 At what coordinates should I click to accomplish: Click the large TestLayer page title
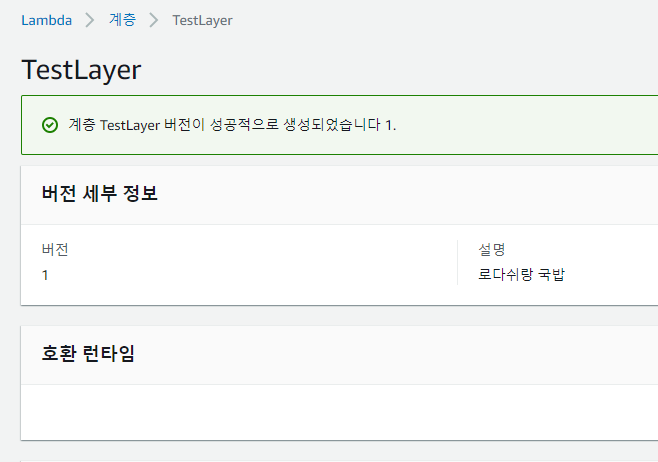coord(81,70)
